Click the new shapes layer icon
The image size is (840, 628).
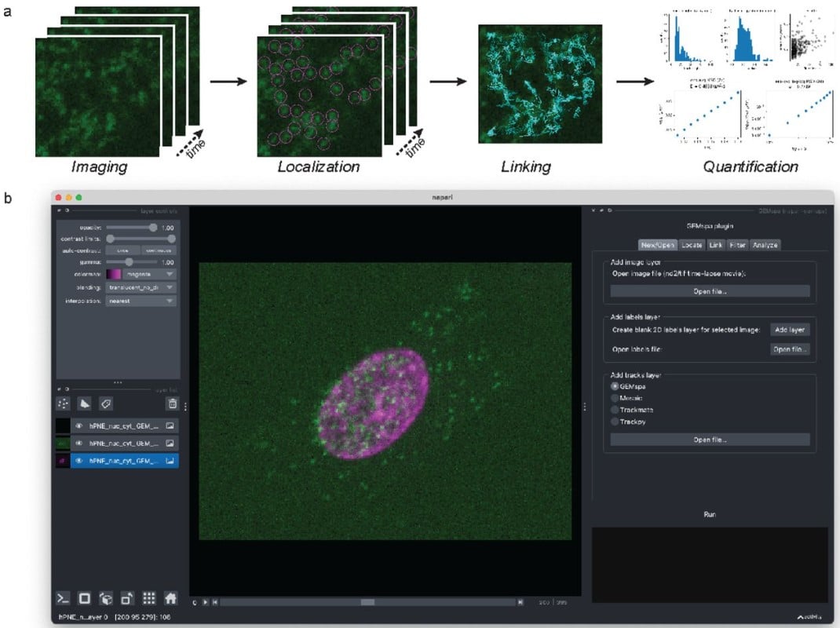tap(85, 403)
